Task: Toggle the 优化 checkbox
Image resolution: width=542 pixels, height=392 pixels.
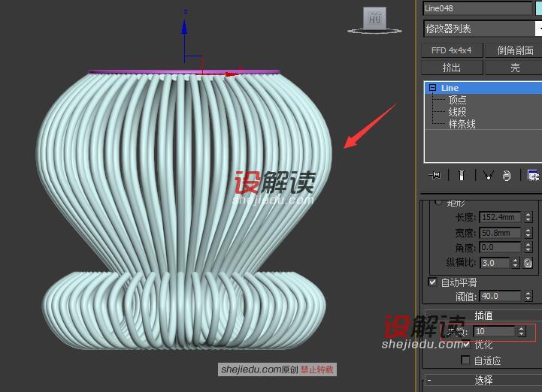Action: coord(466,345)
